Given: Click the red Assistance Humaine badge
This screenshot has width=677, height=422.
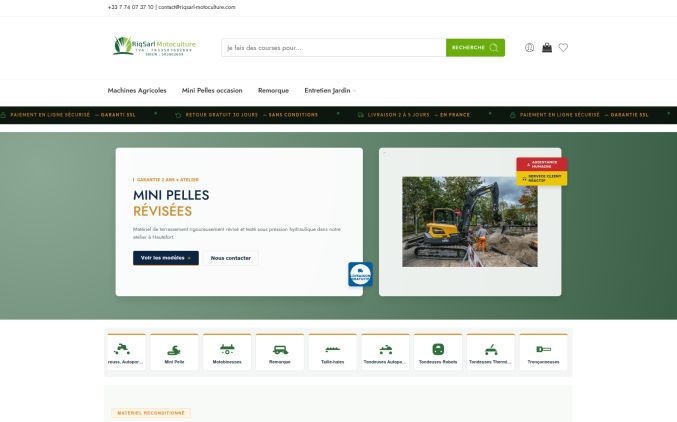Looking at the screenshot, I should [542, 164].
